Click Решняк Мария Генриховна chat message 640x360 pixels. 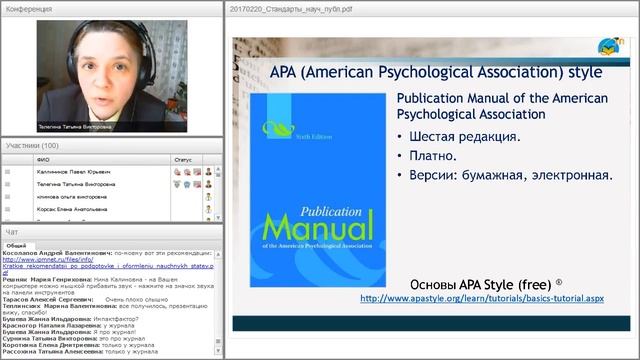click(108, 286)
